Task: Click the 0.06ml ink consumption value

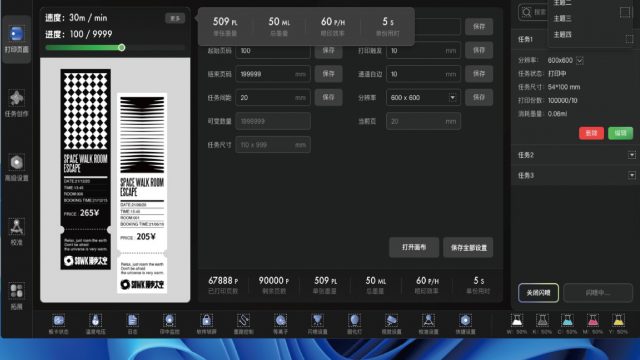Action: [557, 114]
